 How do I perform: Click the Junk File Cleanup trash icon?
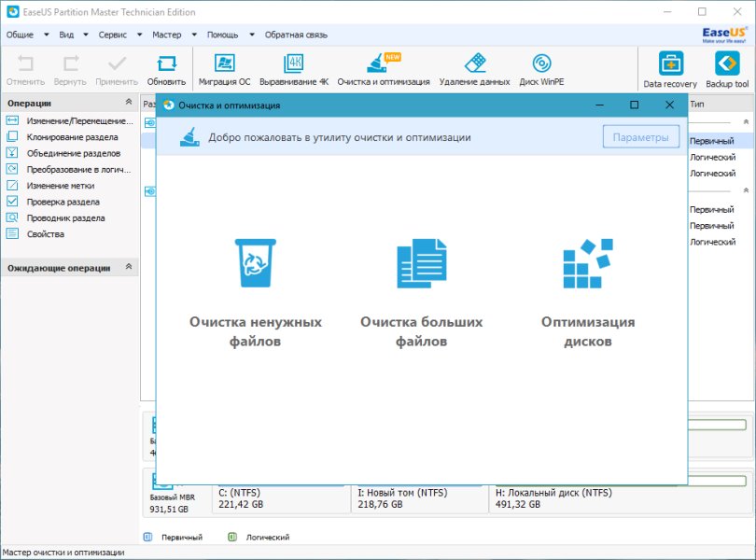click(255, 263)
